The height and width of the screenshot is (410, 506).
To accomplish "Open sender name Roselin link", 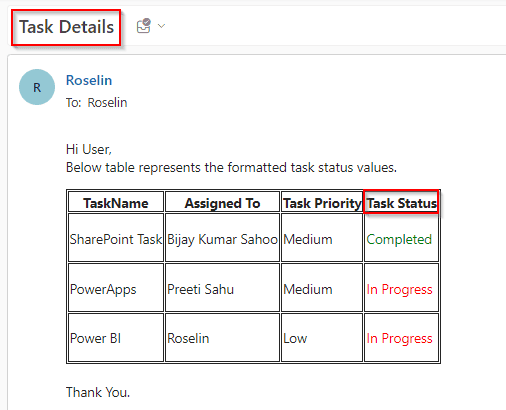I will 89,80.
